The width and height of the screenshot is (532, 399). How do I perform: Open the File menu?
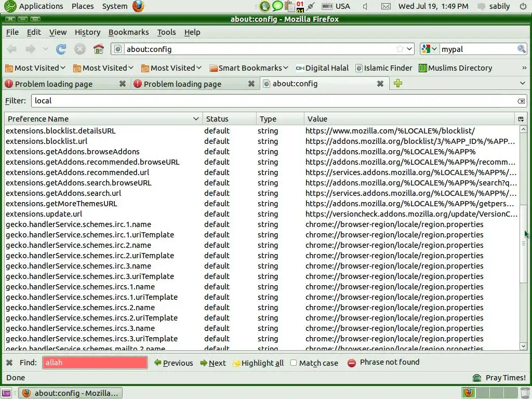tap(12, 32)
